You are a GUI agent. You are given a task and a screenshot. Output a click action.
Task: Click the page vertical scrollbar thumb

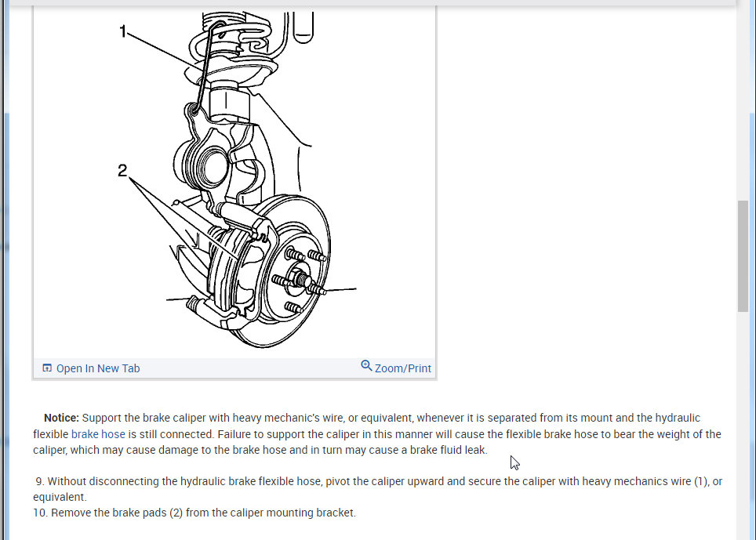(x=743, y=256)
